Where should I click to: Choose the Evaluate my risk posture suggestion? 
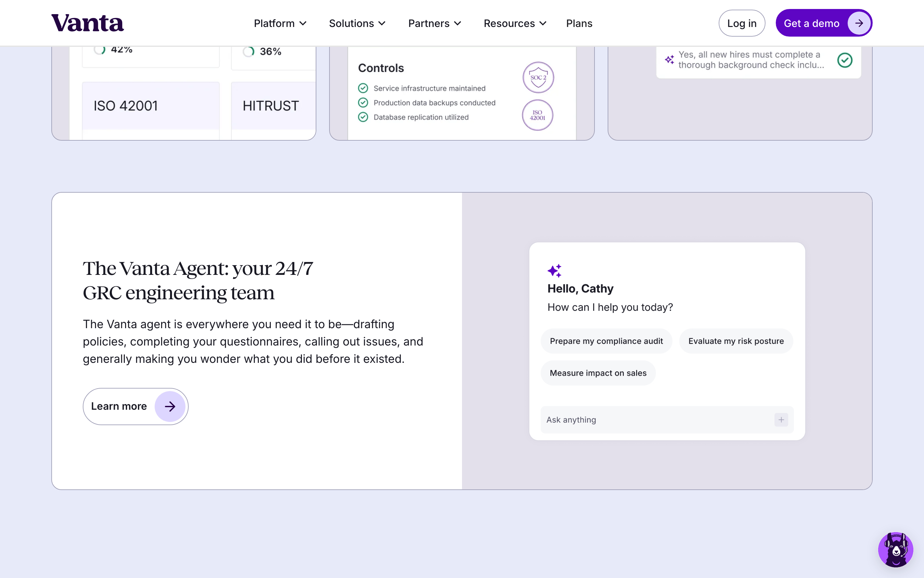(736, 341)
